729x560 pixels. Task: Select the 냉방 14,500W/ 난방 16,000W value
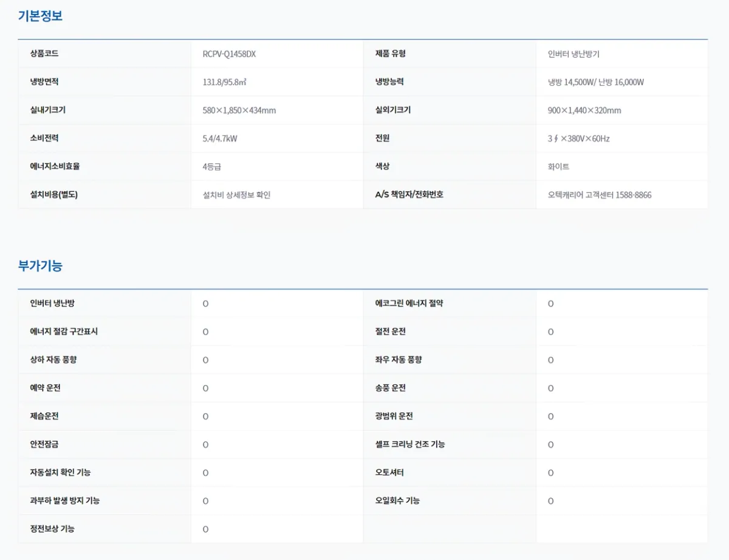click(595, 82)
